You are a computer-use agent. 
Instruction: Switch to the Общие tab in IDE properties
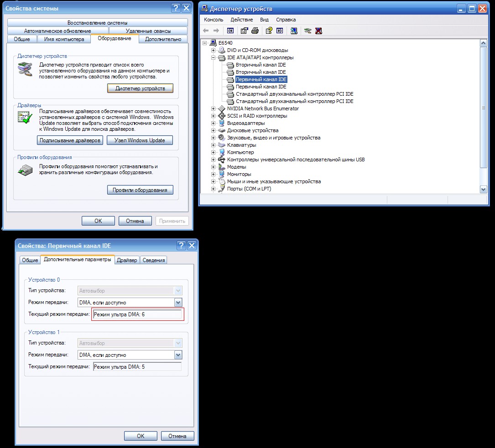tap(30, 260)
